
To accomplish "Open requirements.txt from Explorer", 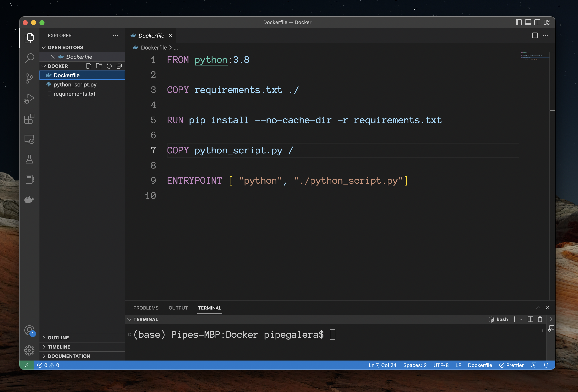I will pyautogui.click(x=82, y=94).
